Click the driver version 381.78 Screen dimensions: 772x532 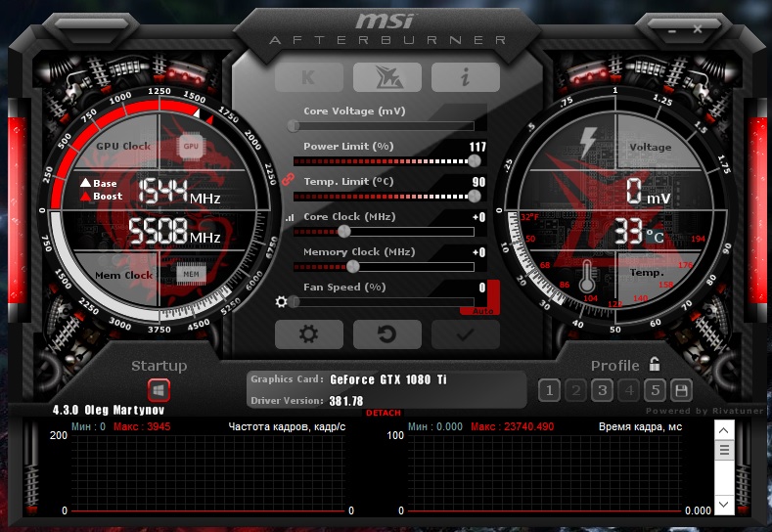[346, 401]
